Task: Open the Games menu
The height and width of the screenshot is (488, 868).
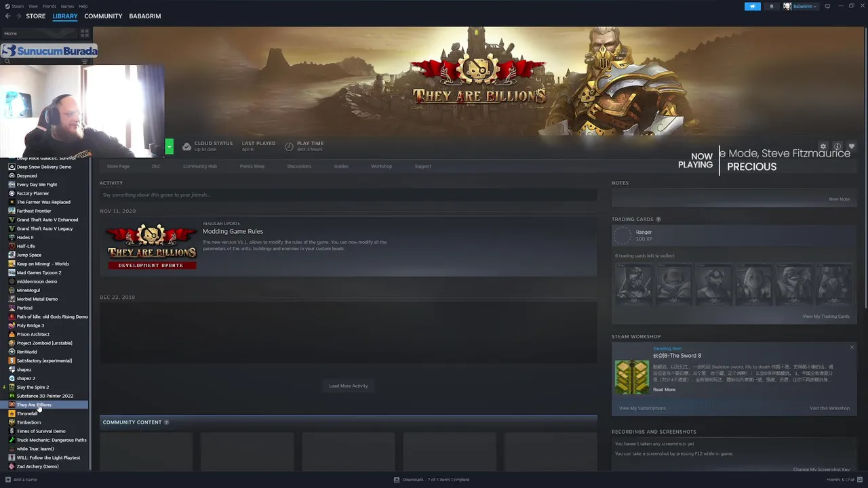Action: pos(68,6)
